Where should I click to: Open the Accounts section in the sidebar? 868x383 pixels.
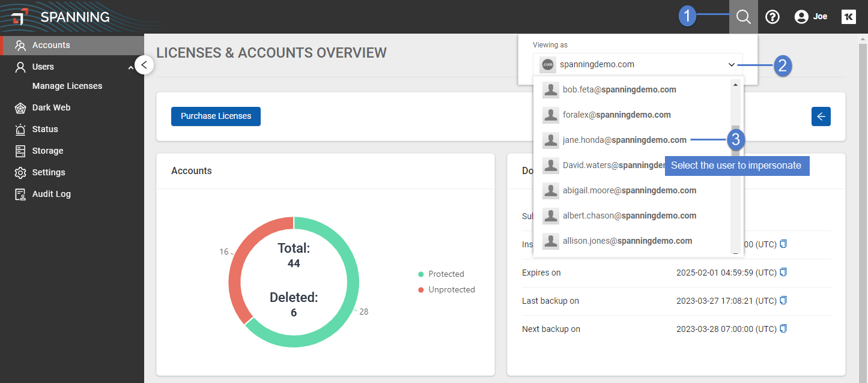tap(72, 45)
